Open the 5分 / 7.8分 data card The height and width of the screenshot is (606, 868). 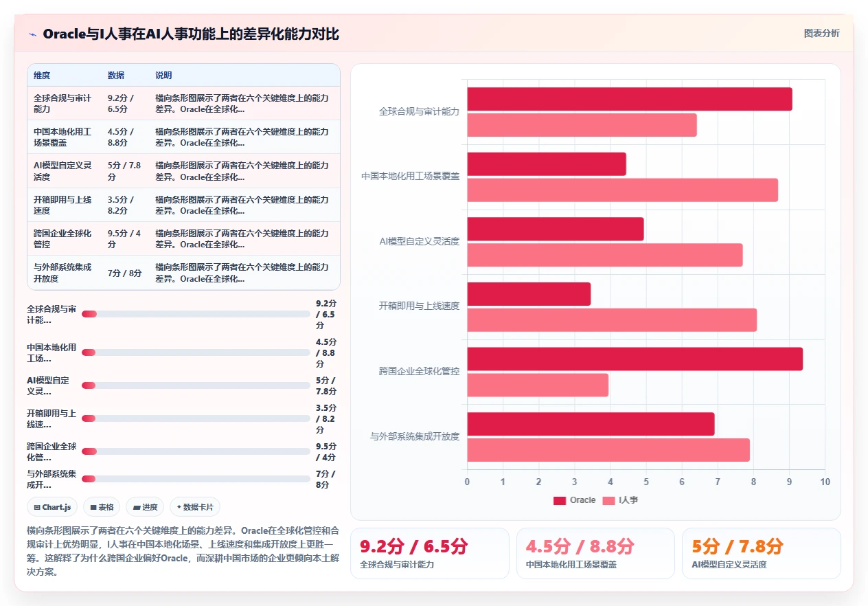click(x=761, y=553)
